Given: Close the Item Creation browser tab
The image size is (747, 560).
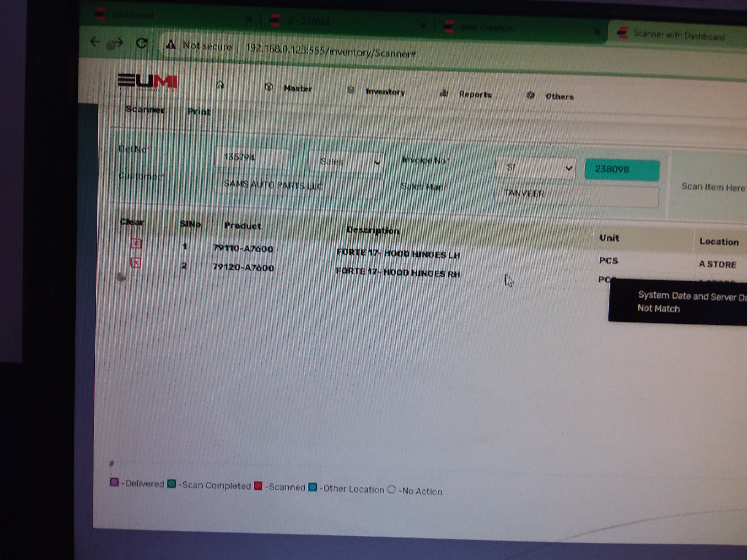Looking at the screenshot, I should pyautogui.click(x=597, y=31).
